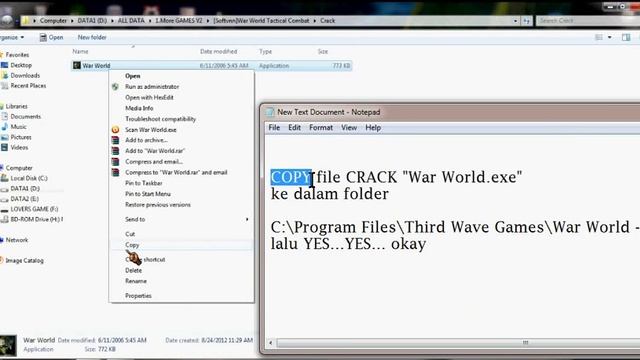640x360 pixels.
Task: Open Notepad File menu
Action: pos(274,128)
